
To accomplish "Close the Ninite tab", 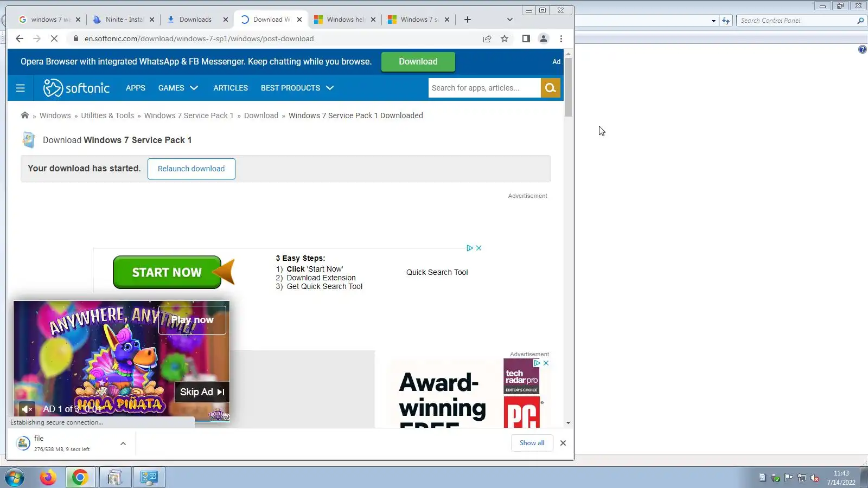I will point(152,20).
